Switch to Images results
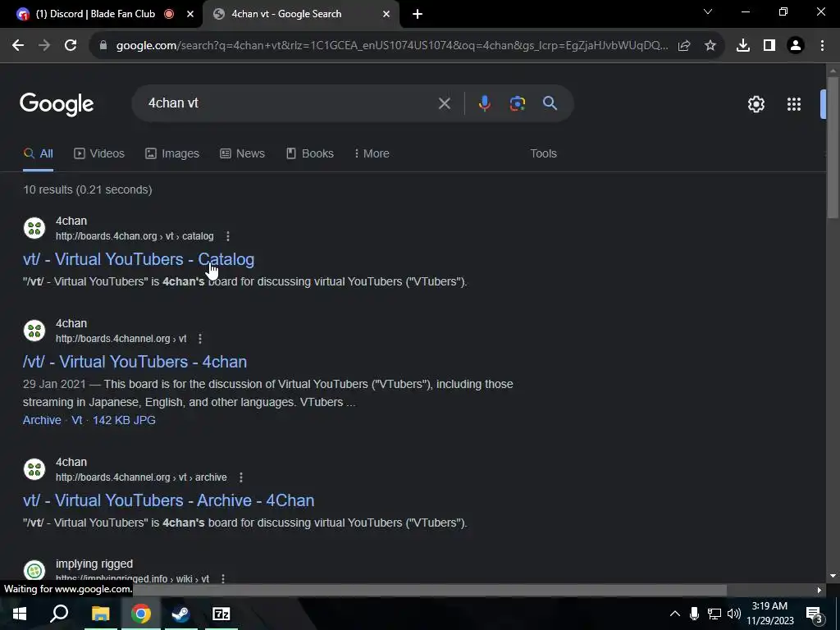The image size is (840, 630). pos(172,153)
